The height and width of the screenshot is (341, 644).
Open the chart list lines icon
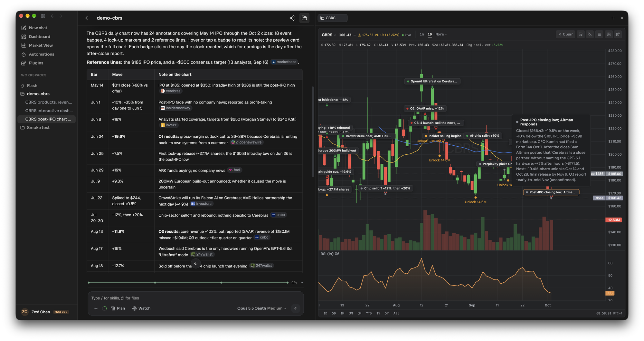(599, 34)
